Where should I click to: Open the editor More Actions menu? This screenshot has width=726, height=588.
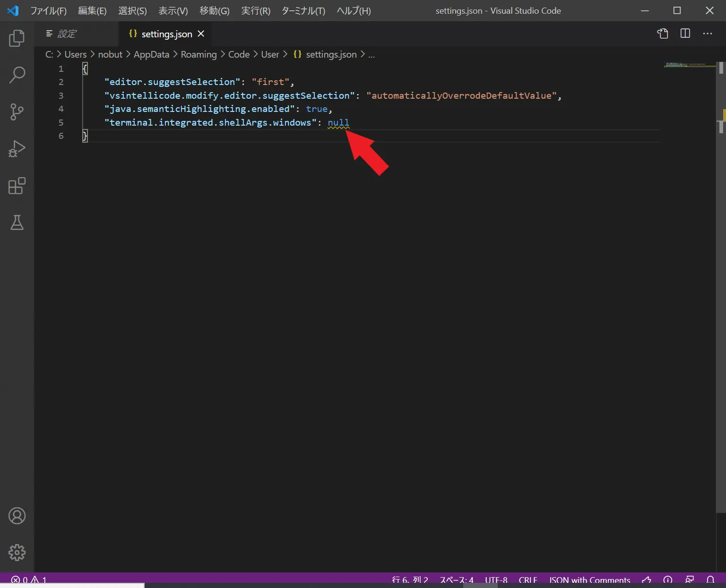708,34
